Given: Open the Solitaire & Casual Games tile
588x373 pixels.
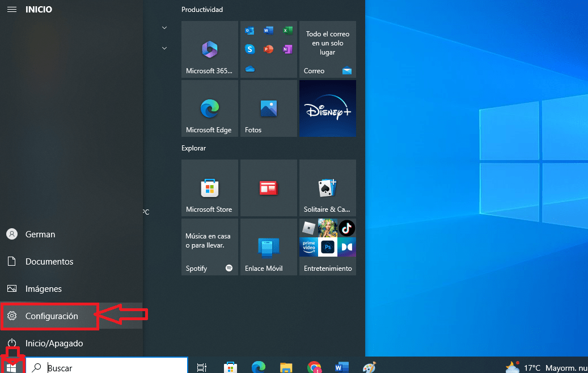Looking at the screenshot, I should 327,188.
